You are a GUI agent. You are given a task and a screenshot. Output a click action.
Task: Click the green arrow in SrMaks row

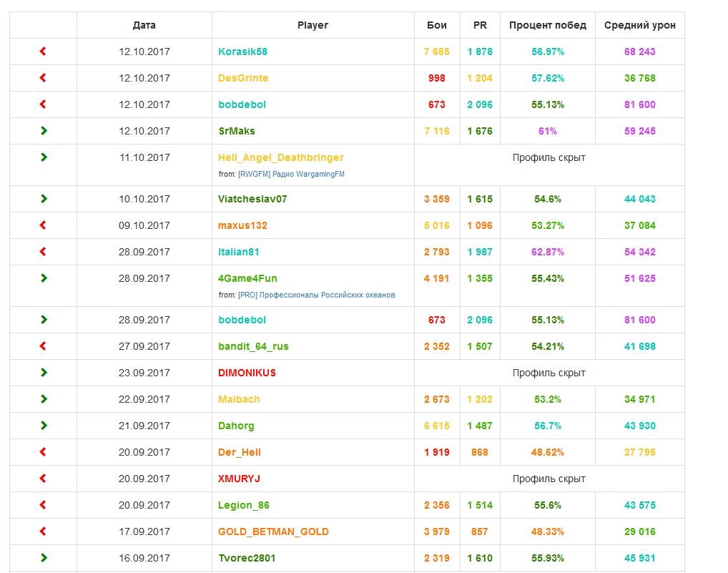tap(43, 131)
